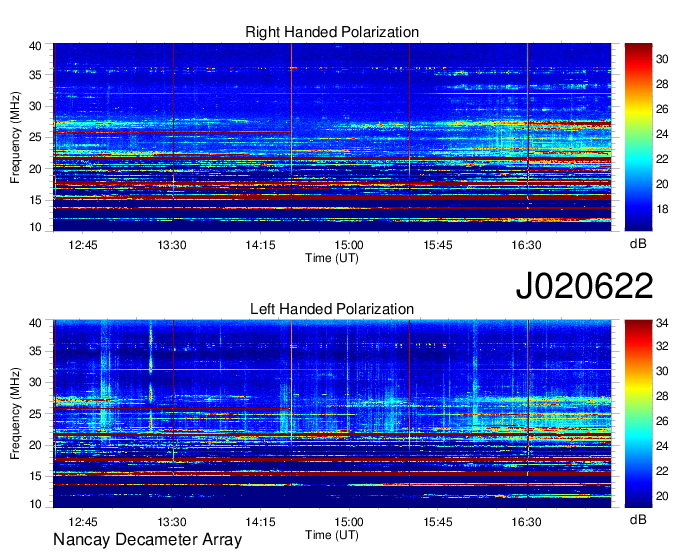Select Frequency (MHz) axis label of right-handed plot
Viewport: 680px width, 552px height.
tap(15, 137)
